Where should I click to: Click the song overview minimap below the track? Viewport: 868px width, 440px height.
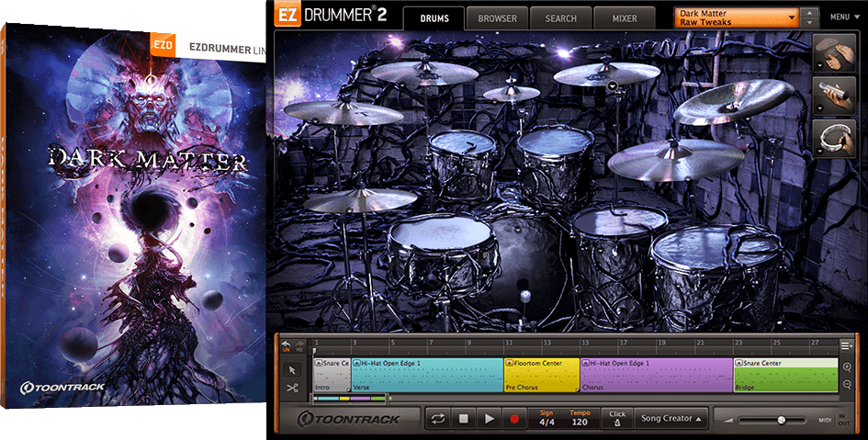click(x=350, y=398)
